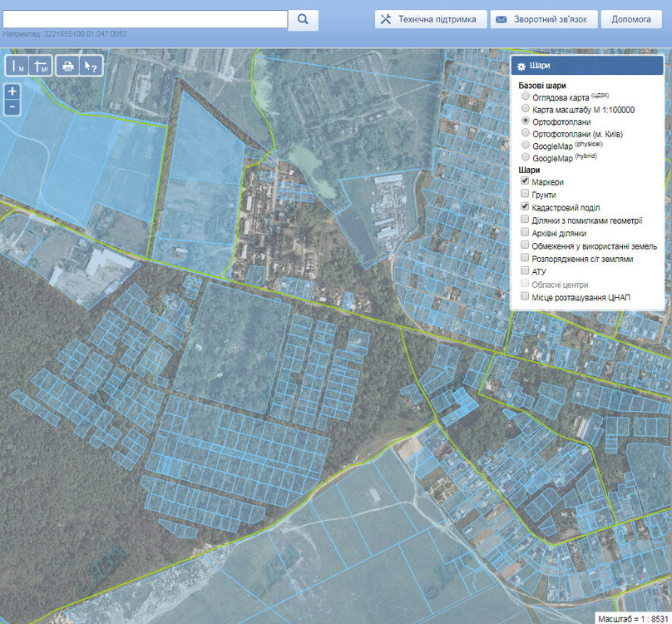Click the wrench icon on Технічна підтримка
The image size is (672, 624).
pos(386,19)
